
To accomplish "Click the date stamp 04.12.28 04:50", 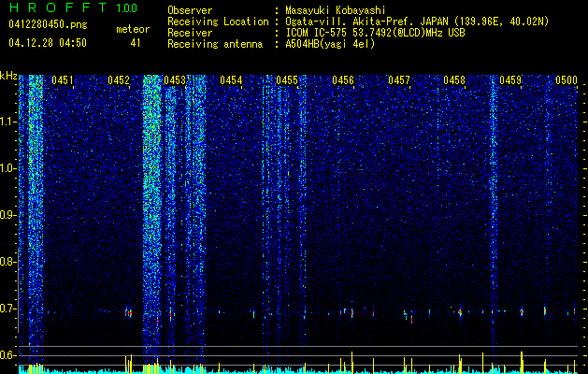I will (48, 43).
